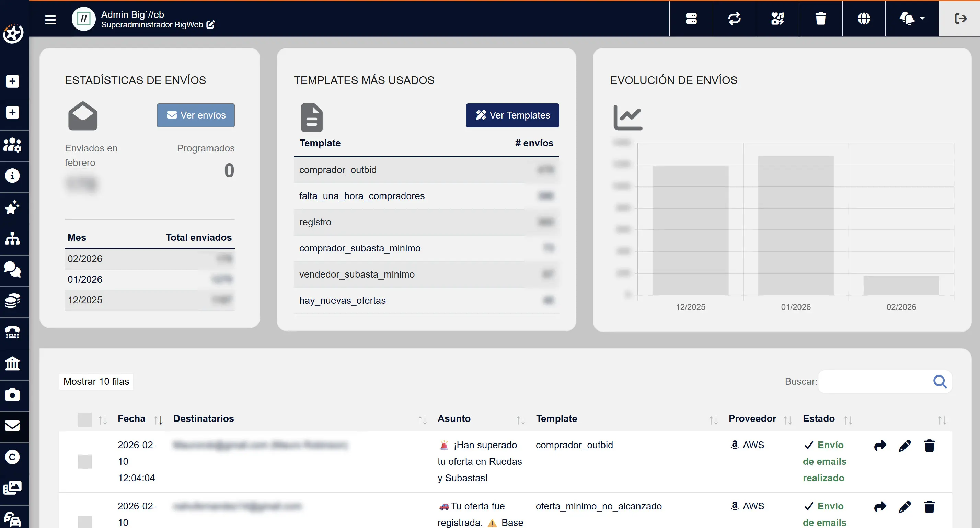
Task: Toggle the select-all checkbox in table header
Action: click(x=84, y=419)
